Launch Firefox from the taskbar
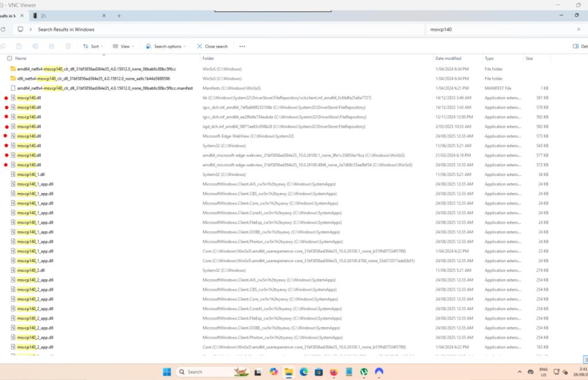Viewport: 588px width, 380px height. tap(334, 372)
